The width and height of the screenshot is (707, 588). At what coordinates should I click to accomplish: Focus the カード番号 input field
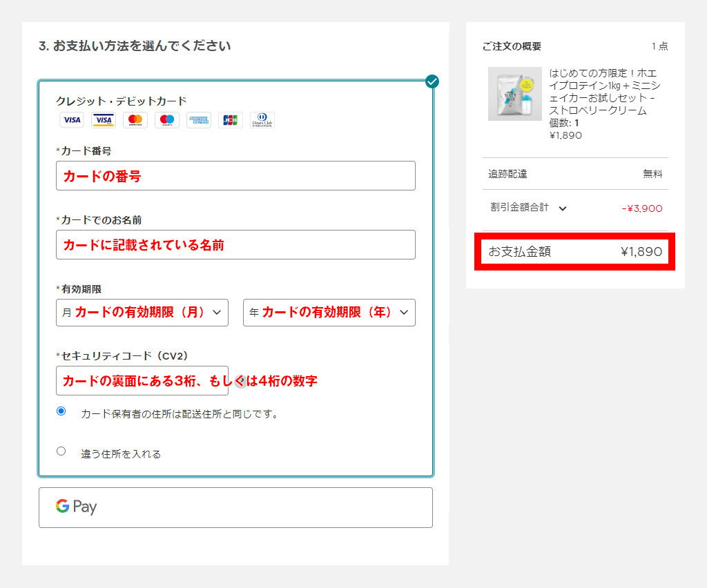tap(235, 176)
